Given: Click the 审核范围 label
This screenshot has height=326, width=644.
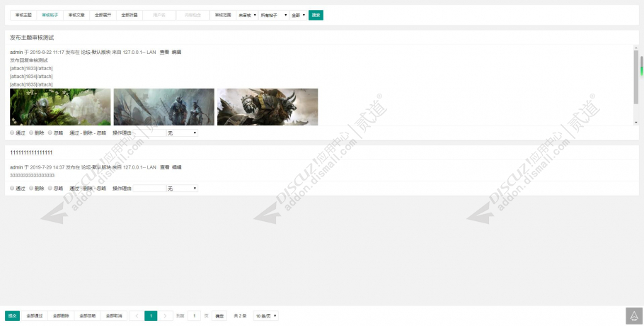Looking at the screenshot, I should pyautogui.click(x=223, y=15).
